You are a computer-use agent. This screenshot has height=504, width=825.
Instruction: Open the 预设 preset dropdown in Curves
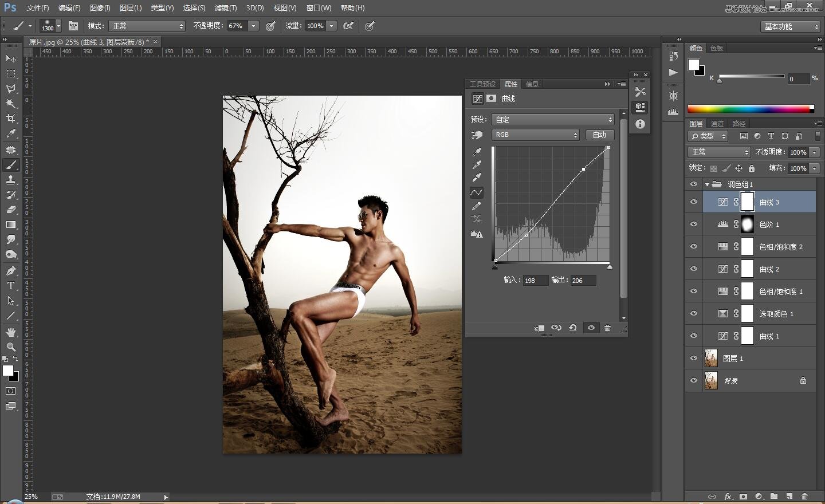[553, 119]
